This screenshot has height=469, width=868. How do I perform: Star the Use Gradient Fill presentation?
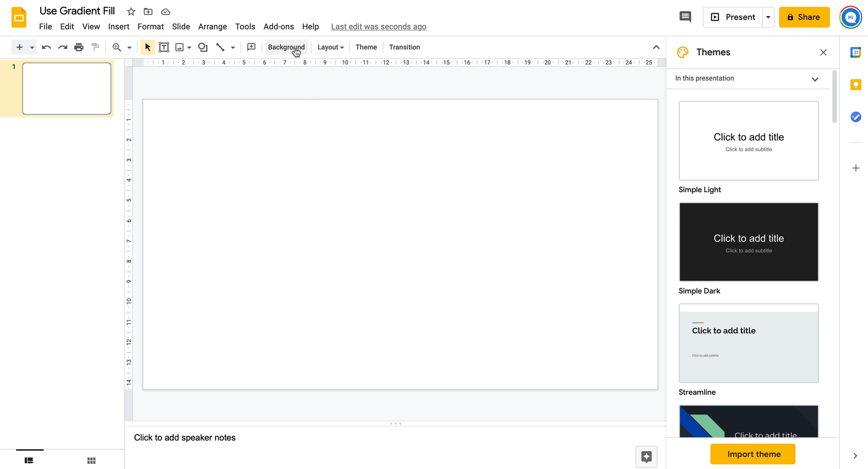tap(131, 12)
